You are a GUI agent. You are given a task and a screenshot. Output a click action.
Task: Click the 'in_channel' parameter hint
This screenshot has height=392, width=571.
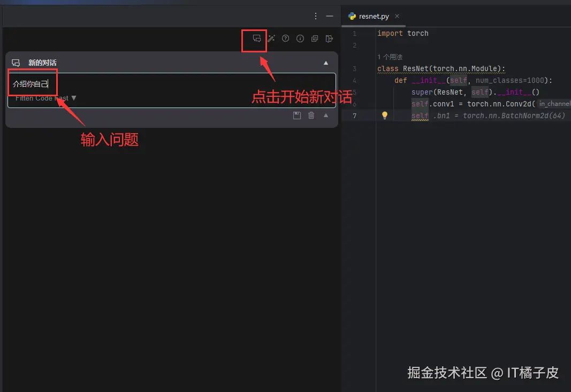pyautogui.click(x=554, y=104)
